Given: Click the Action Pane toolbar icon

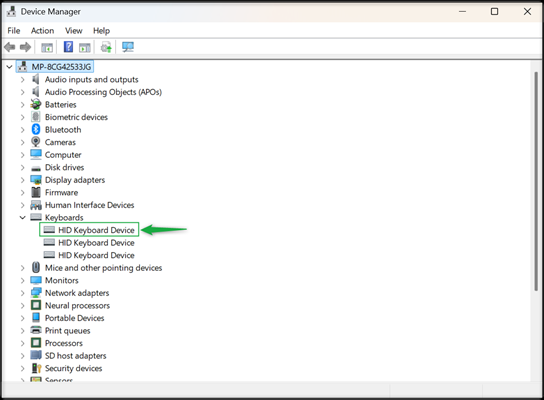Looking at the screenshot, I should click(x=85, y=47).
